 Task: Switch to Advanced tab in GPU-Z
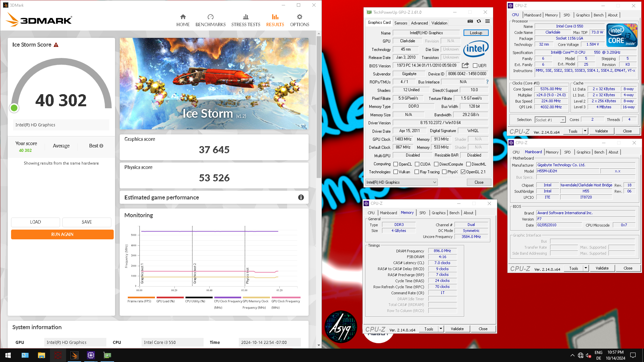[x=419, y=23]
